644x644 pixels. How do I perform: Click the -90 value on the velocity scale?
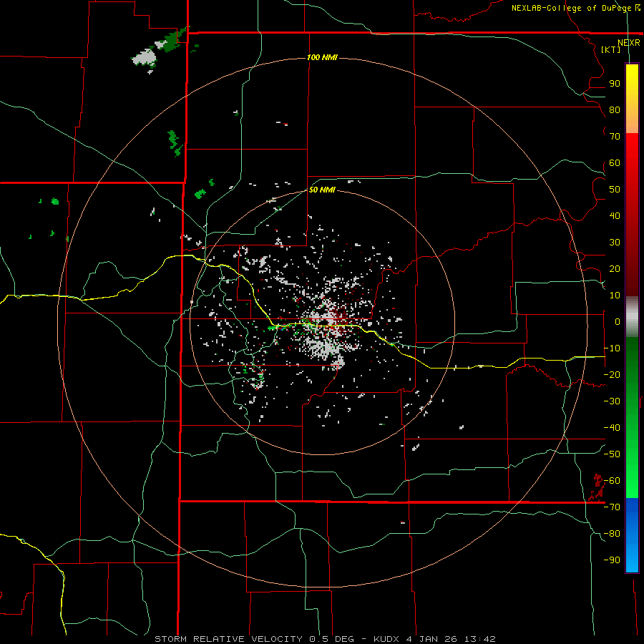point(612,560)
